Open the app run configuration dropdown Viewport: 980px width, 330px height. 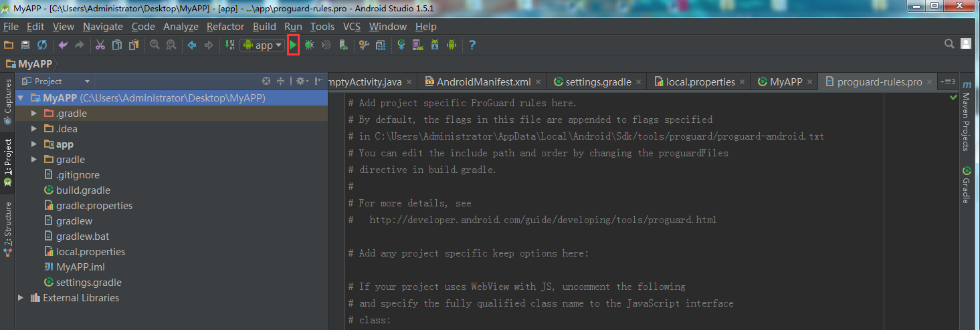(x=262, y=45)
